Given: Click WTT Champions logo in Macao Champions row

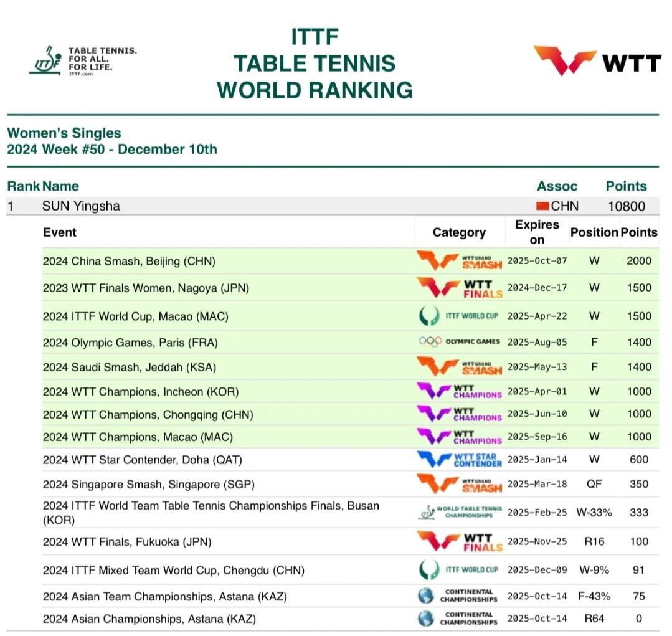Looking at the screenshot, I should (460, 437).
